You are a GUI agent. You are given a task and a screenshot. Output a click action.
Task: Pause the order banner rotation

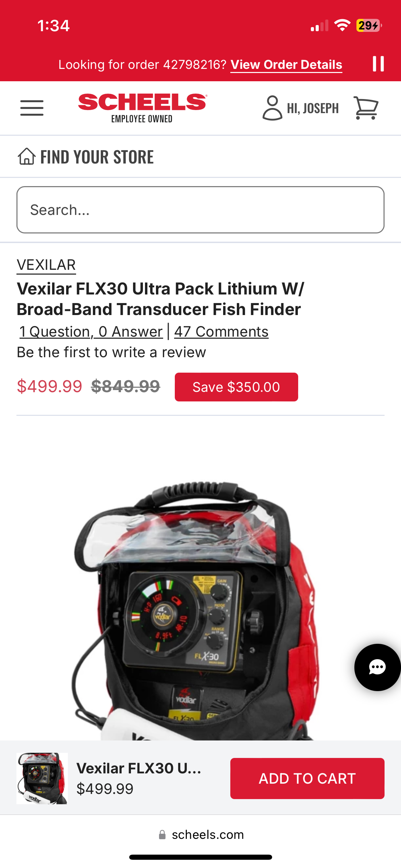[378, 64]
